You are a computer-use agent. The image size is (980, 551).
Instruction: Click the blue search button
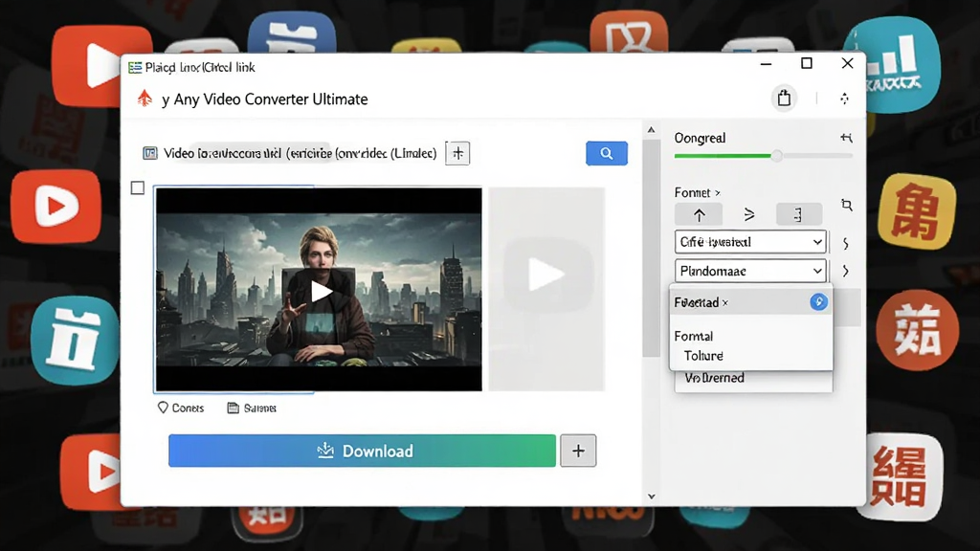click(606, 153)
